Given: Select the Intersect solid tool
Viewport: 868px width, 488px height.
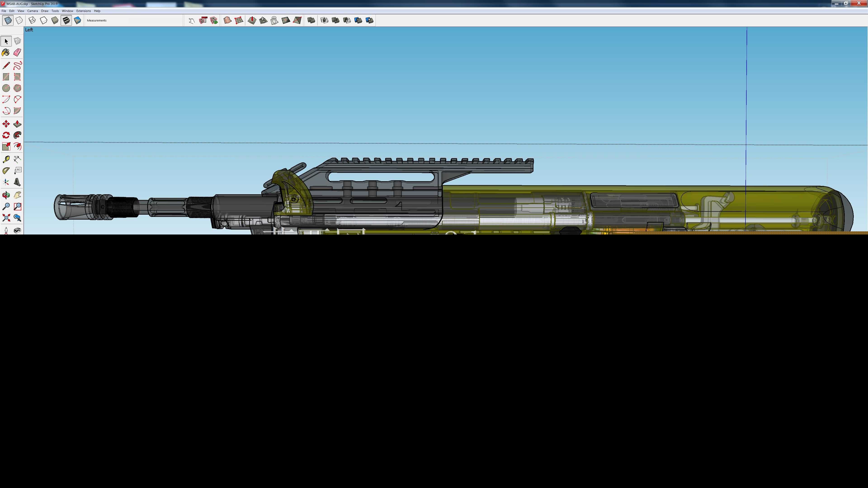Looking at the screenshot, I should click(325, 21).
